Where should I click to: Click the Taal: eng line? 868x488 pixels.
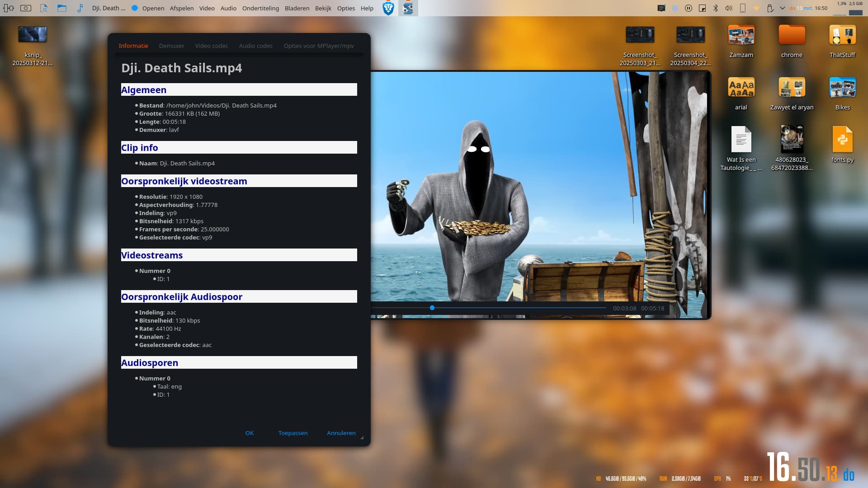(170, 386)
